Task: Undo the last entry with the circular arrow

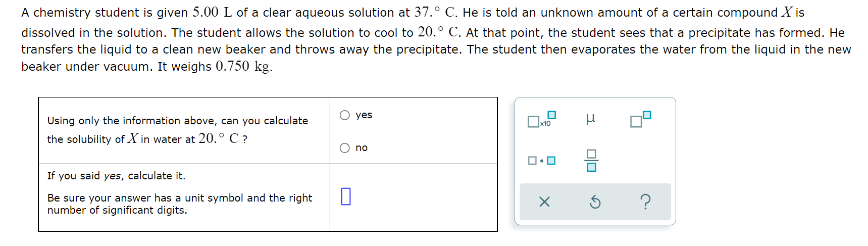Action: pos(595,202)
